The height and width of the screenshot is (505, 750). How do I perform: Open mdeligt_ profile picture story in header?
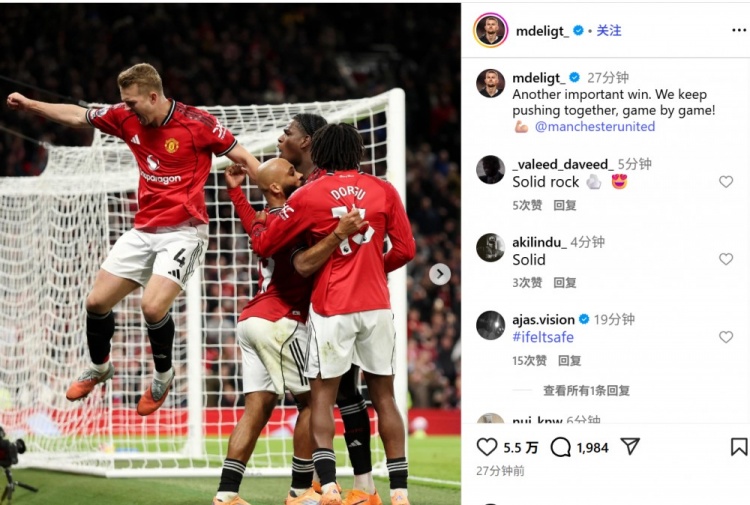pos(490,30)
